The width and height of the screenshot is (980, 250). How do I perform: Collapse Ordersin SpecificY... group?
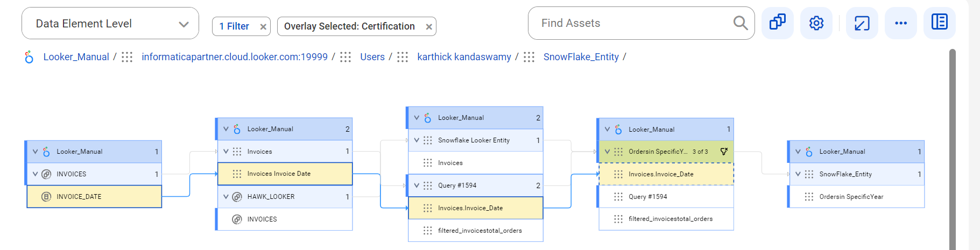(607, 152)
